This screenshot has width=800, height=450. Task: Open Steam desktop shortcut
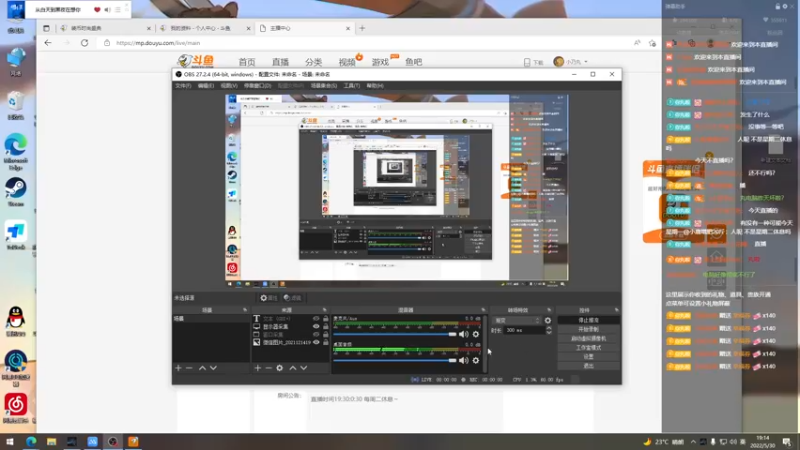point(16,192)
